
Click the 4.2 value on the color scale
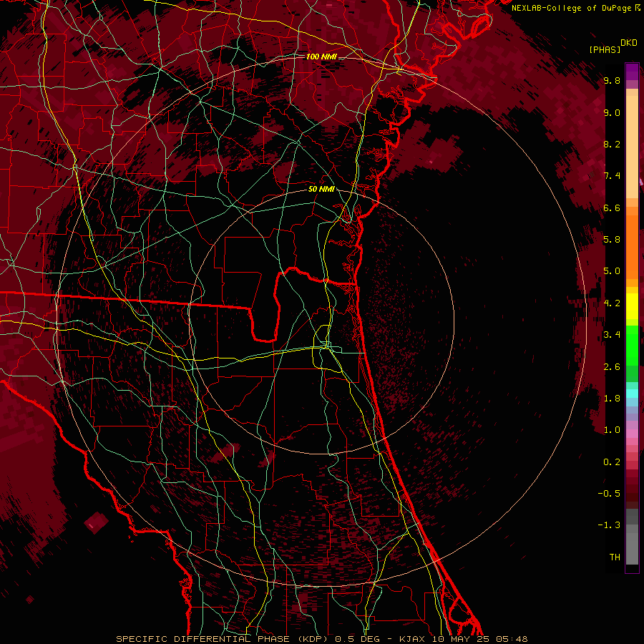[612, 303]
